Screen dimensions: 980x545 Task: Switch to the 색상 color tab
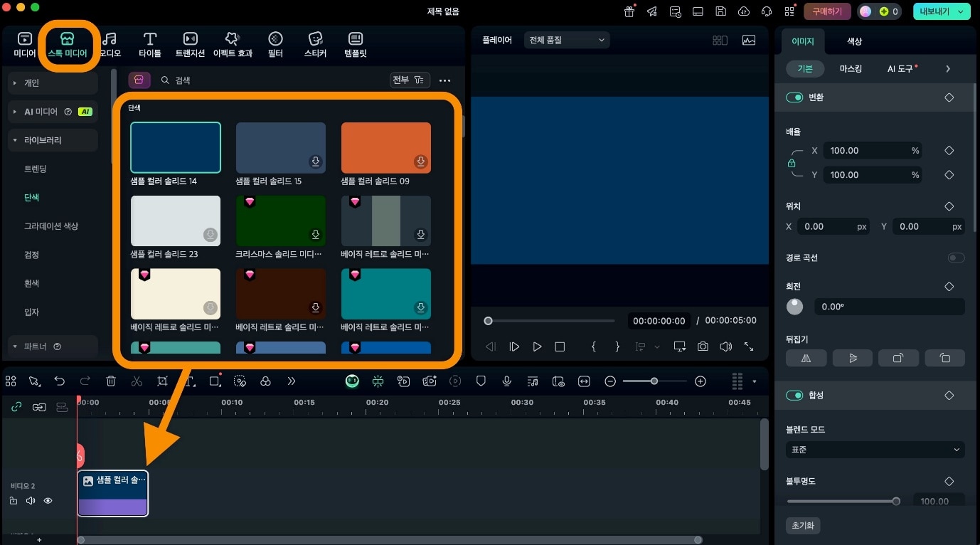[x=854, y=41]
